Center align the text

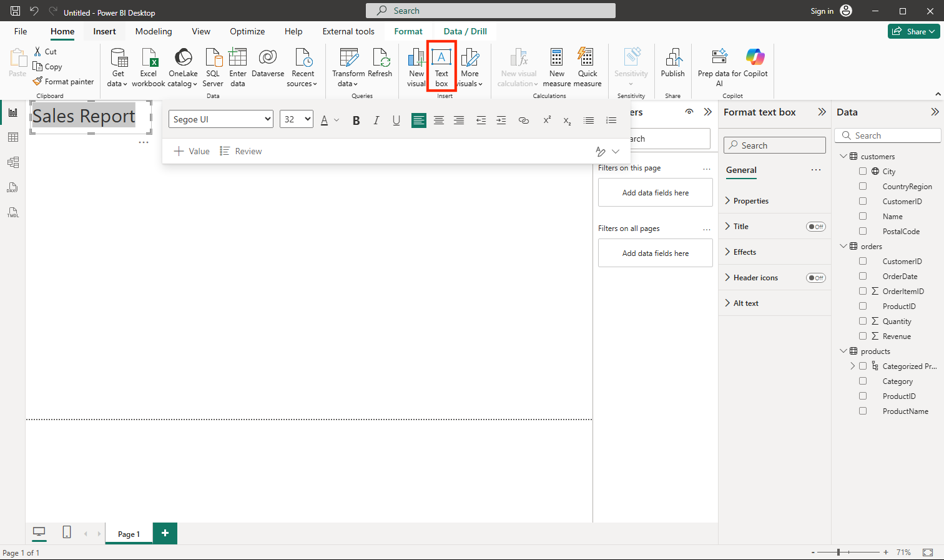pyautogui.click(x=439, y=120)
